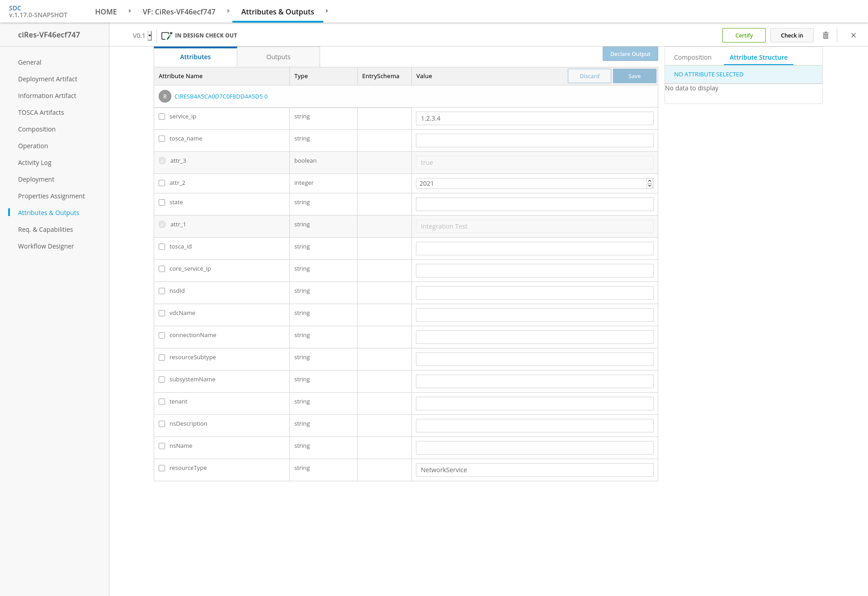Switch to the Attributes tab

point(195,57)
